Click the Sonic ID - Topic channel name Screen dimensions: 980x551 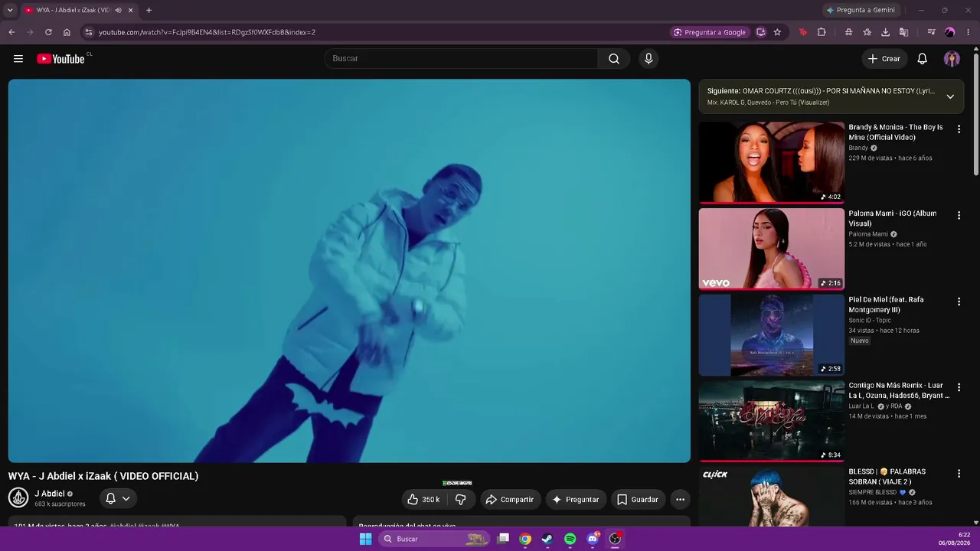click(x=871, y=320)
